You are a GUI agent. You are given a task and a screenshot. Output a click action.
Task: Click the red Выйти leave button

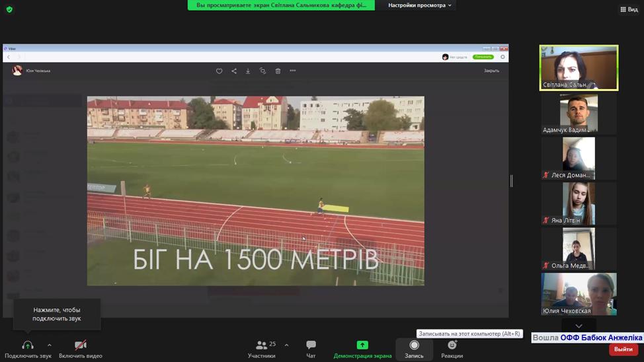pyautogui.click(x=623, y=349)
